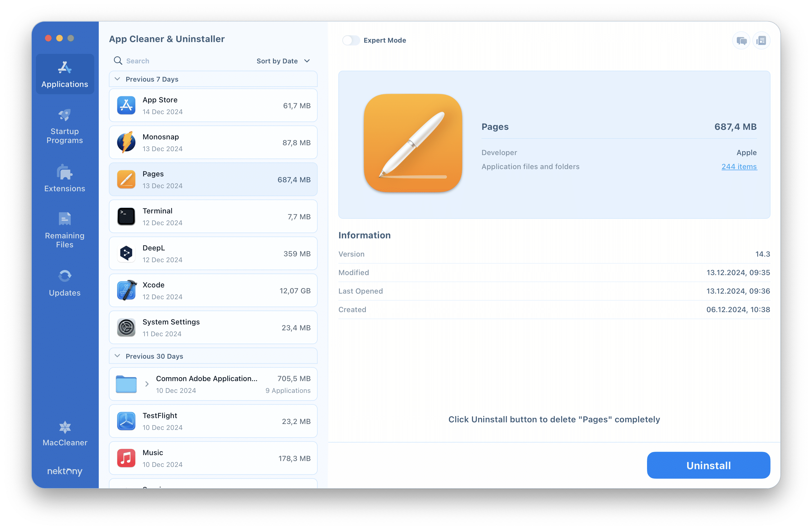The width and height of the screenshot is (812, 530).
Task: Click the Xcode 12,07 GB size
Action: (x=295, y=291)
